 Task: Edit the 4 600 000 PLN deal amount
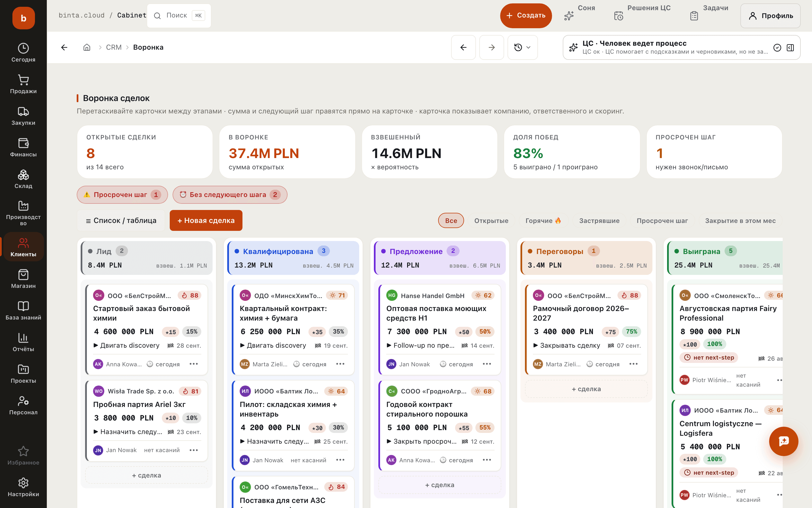click(x=123, y=332)
